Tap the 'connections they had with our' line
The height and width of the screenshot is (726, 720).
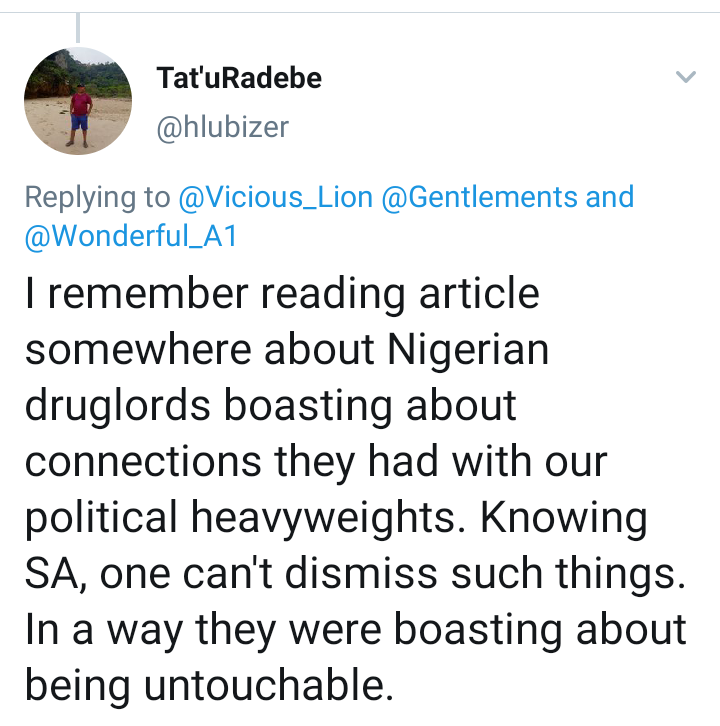[316, 462]
